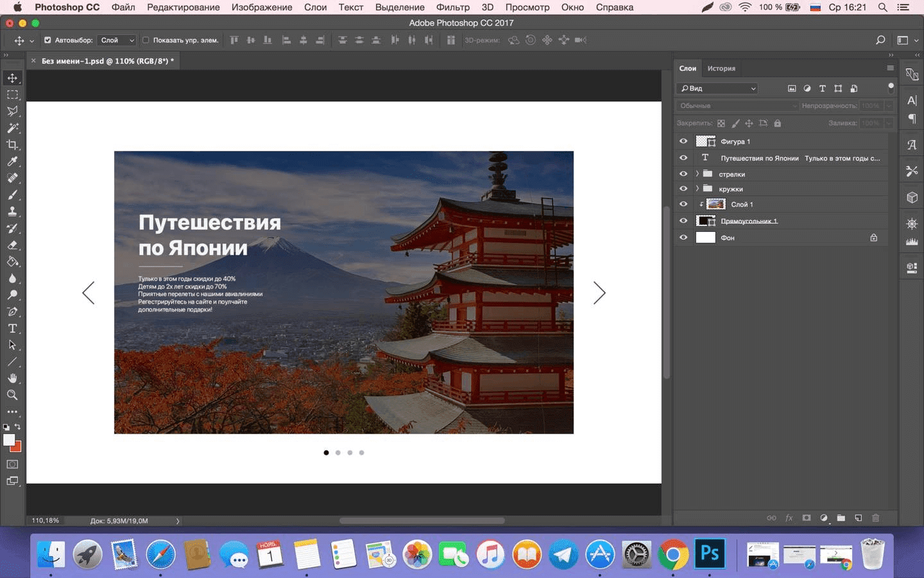Expand the кружки layer group

click(697, 189)
